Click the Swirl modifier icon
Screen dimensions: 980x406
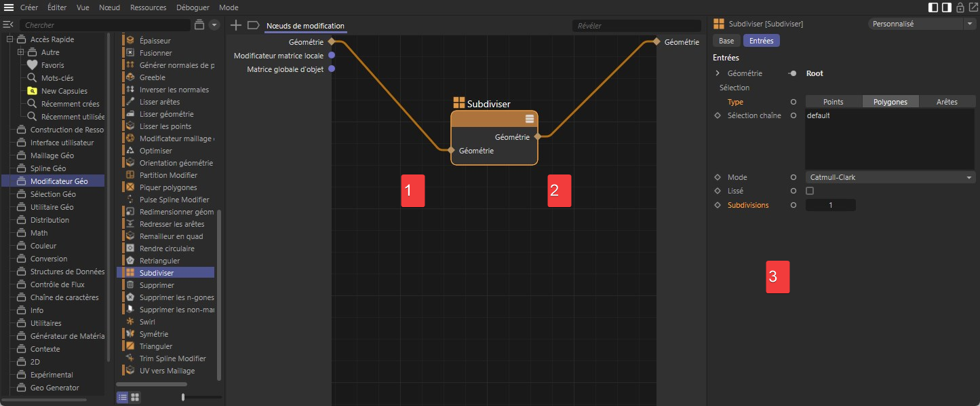[x=129, y=322]
